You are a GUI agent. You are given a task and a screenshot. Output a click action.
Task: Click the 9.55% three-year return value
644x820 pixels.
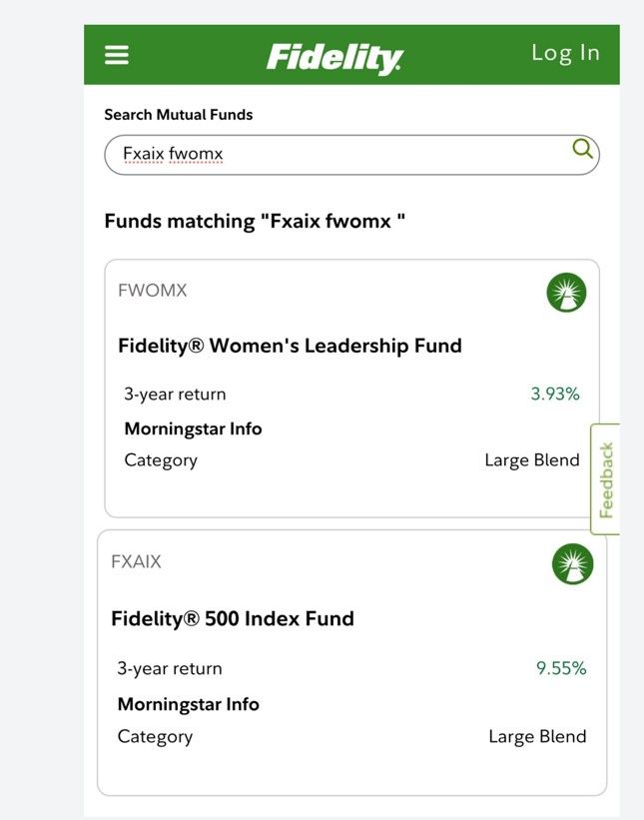point(561,668)
